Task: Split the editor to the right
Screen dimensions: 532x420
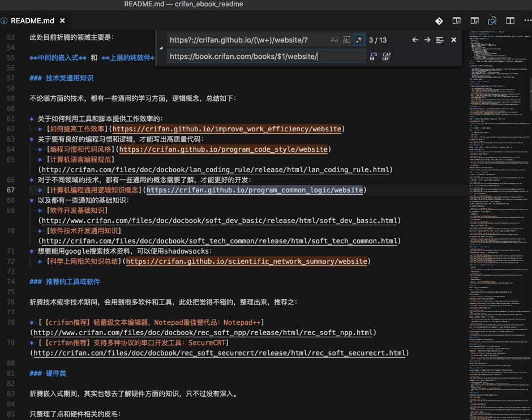Action: click(510, 21)
